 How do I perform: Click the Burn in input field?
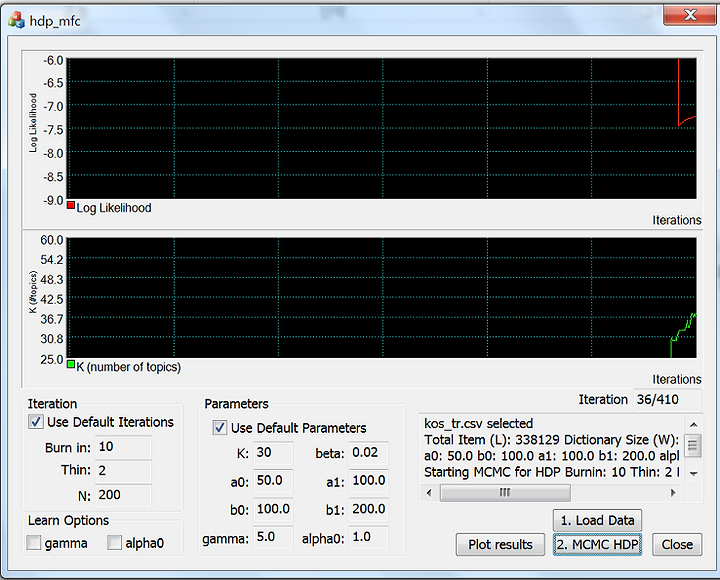(123, 447)
